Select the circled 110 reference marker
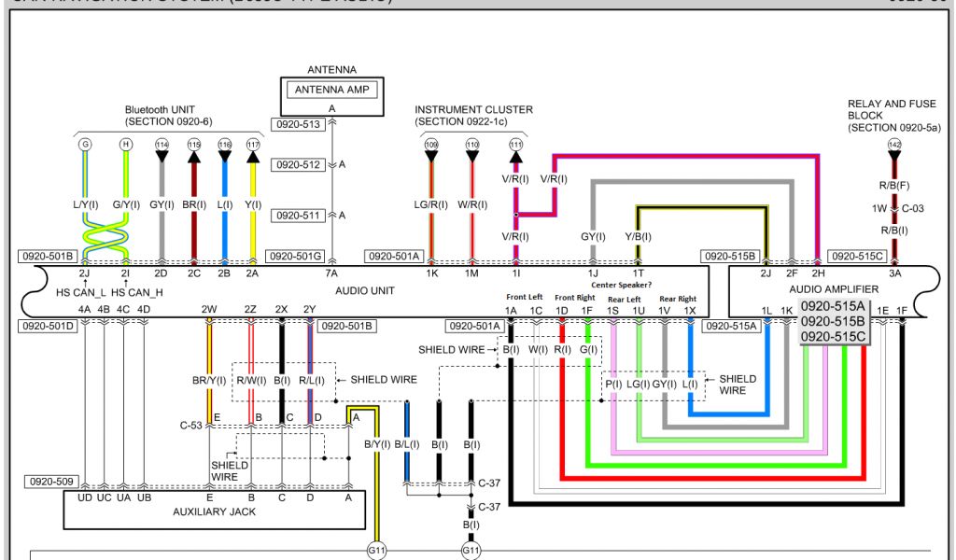956x560 pixels. point(472,145)
